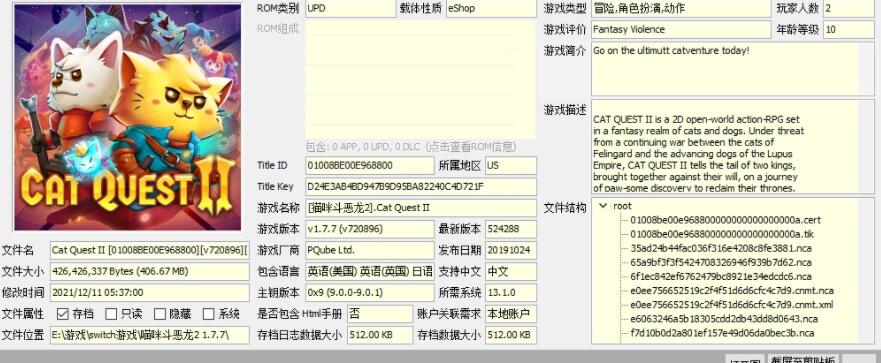Click the 文件大小 field 426,426,337 Bytes
881x363 pixels.
point(149,271)
